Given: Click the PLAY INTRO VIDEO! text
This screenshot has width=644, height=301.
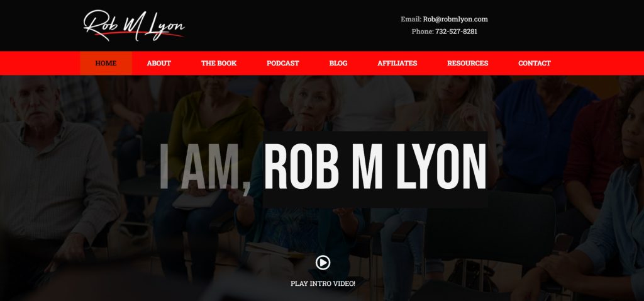Looking at the screenshot, I should 323,283.
